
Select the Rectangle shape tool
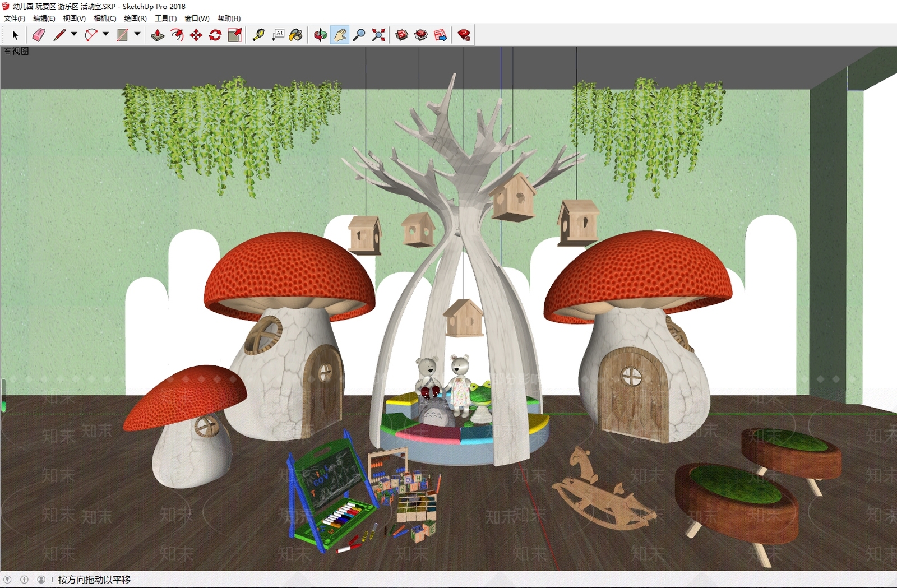click(x=122, y=35)
